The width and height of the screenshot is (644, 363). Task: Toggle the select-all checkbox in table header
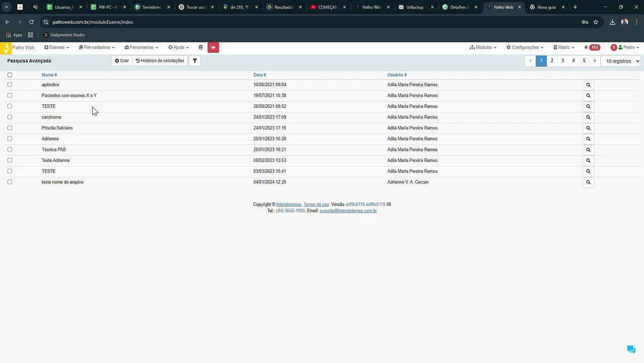click(10, 75)
